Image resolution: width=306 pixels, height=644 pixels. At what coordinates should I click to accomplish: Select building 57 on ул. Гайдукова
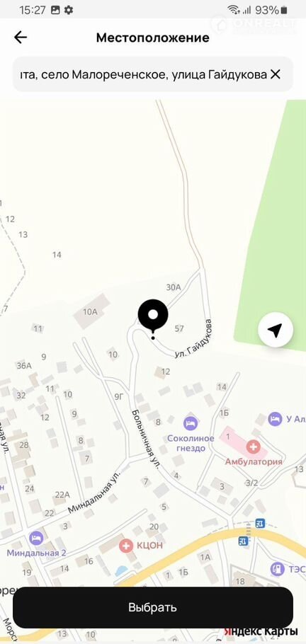179,328
